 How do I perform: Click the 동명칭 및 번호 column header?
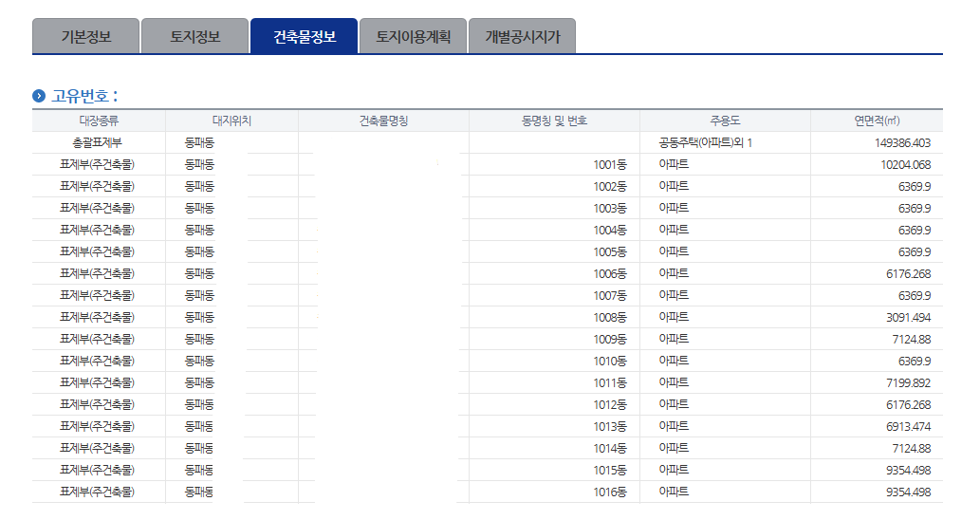[554, 121]
